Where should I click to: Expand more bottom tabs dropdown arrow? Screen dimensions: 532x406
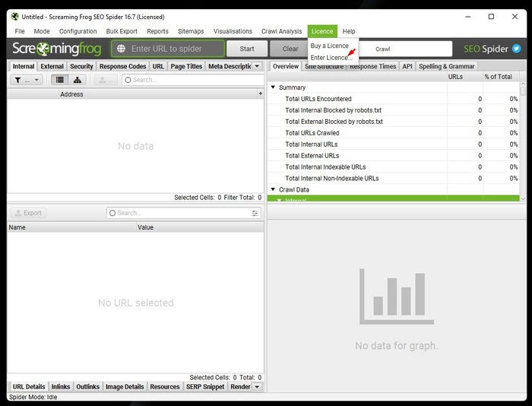coord(257,387)
